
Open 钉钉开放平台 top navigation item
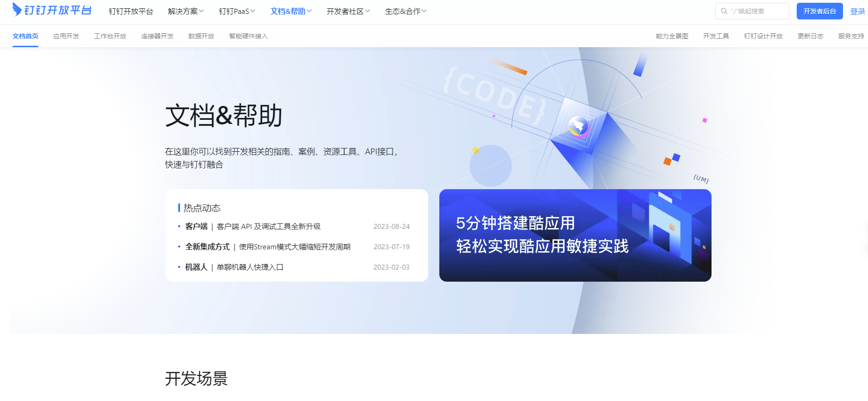pyautogui.click(x=131, y=11)
